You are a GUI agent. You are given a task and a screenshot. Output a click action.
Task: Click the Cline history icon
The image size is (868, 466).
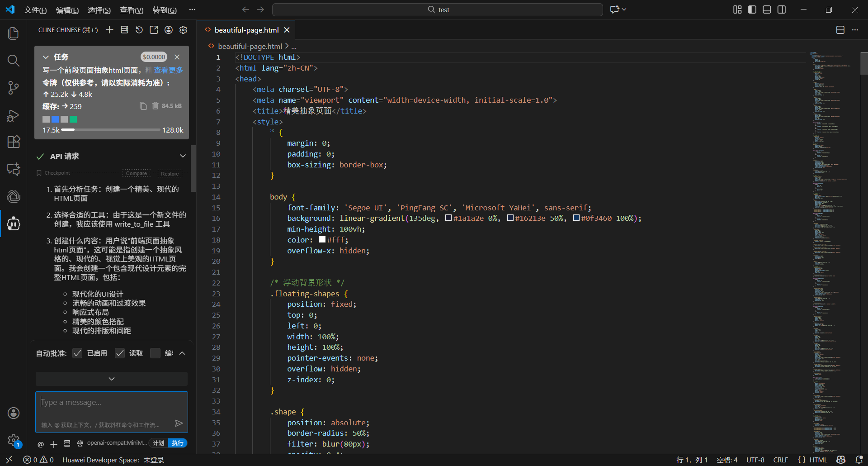[x=139, y=30]
